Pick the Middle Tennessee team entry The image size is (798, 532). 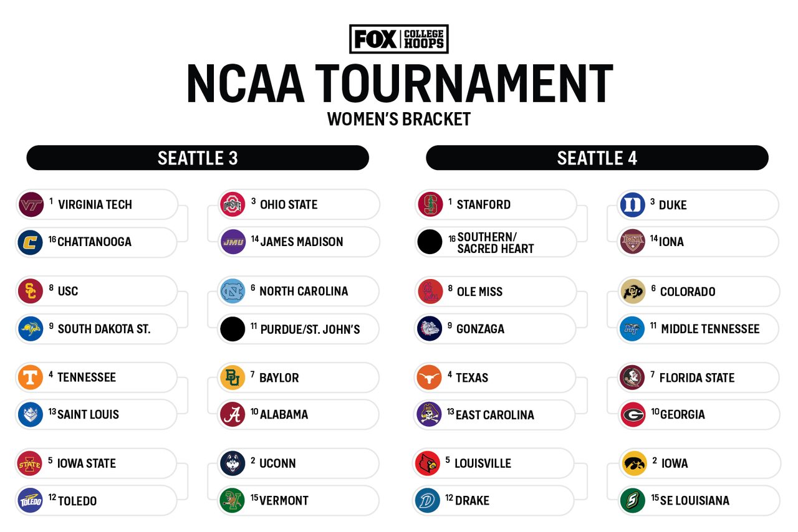(699, 329)
